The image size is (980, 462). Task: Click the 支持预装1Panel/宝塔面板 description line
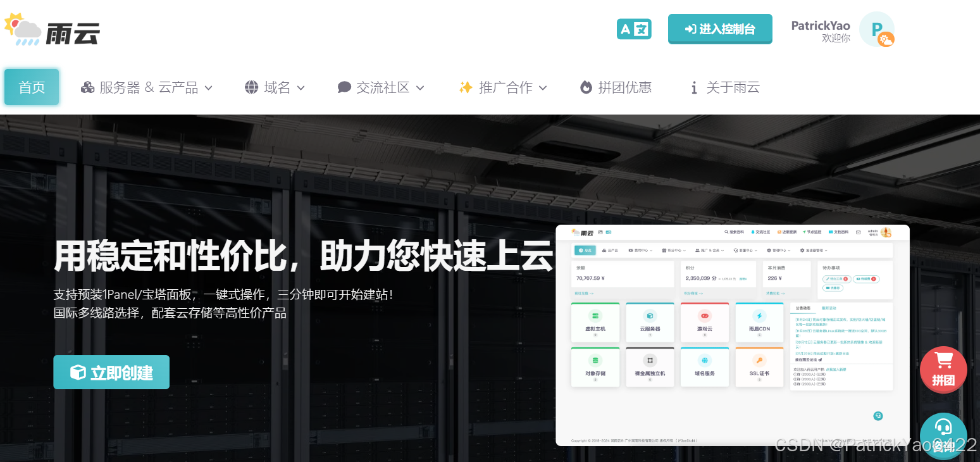point(223,294)
